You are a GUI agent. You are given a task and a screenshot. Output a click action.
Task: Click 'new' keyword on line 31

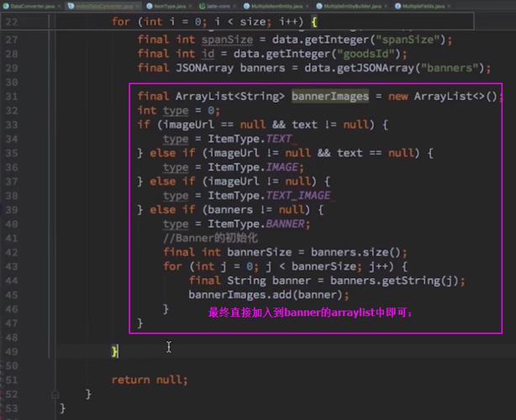pos(398,97)
